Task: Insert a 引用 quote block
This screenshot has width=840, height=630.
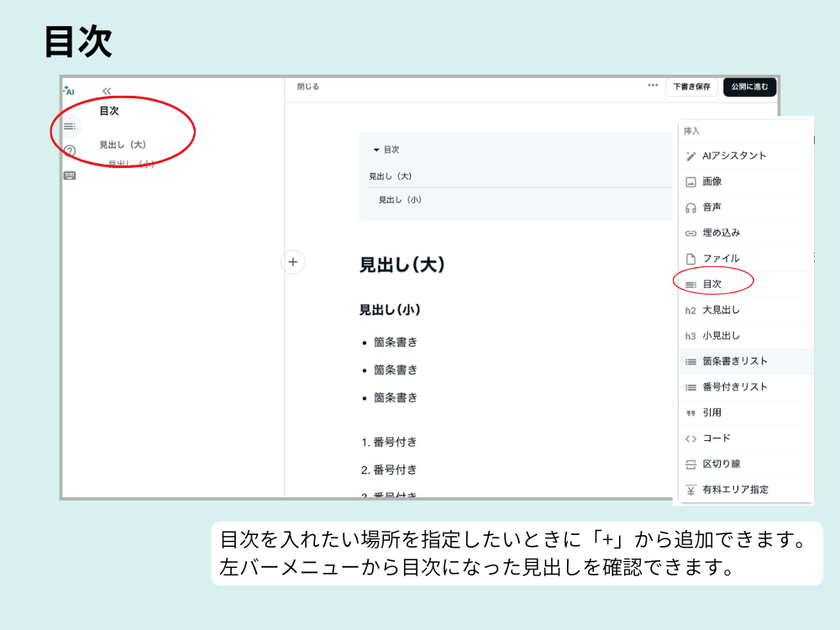Action: [x=739, y=412]
